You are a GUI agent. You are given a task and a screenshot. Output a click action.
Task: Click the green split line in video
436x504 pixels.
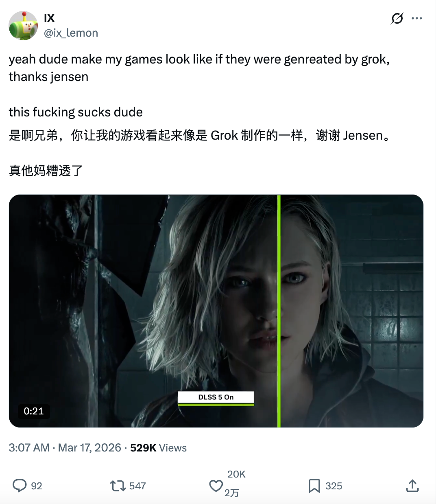click(279, 311)
